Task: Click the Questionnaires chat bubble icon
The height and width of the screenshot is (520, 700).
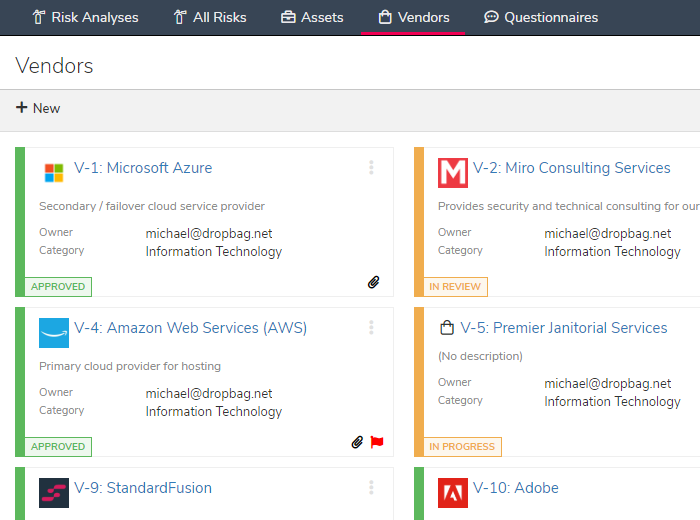Action: [491, 17]
